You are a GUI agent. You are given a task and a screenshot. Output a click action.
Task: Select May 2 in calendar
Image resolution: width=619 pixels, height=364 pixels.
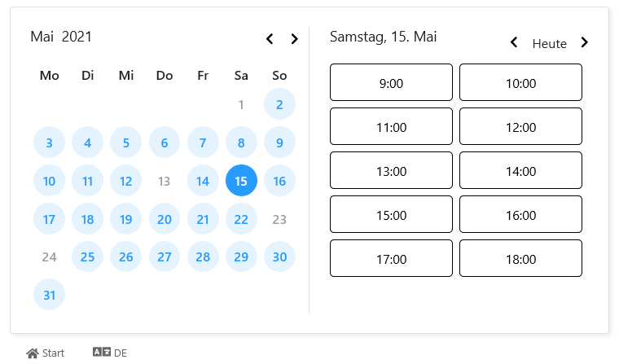pyautogui.click(x=279, y=104)
